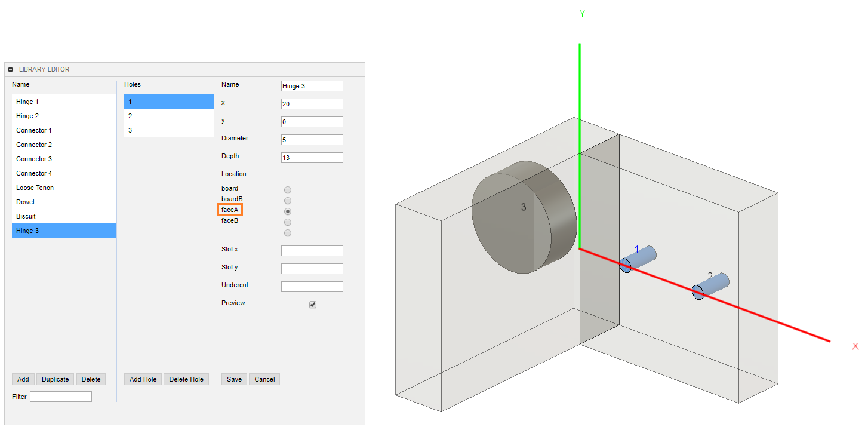Collapse the Library Editor panel
The image size is (868, 430).
click(x=11, y=70)
